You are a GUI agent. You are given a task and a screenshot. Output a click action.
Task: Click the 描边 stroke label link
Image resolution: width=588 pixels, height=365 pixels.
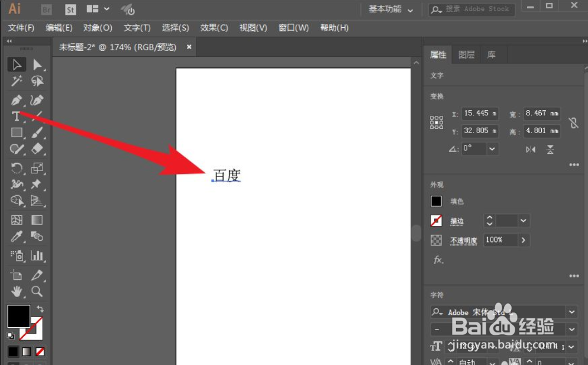(457, 221)
